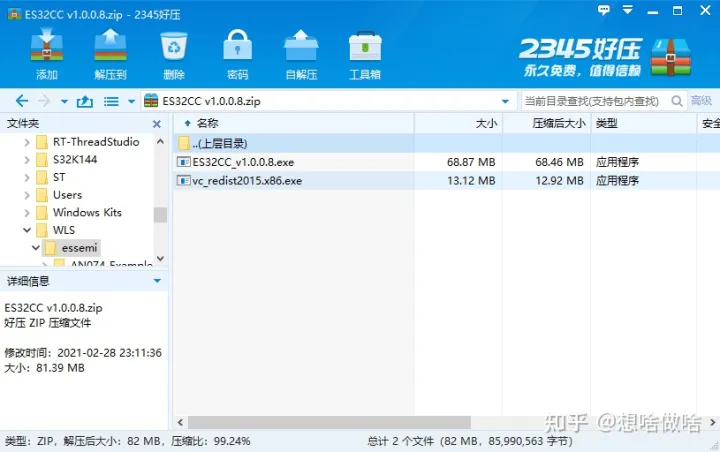Click horizontal scrollbar right arrow

(712, 422)
